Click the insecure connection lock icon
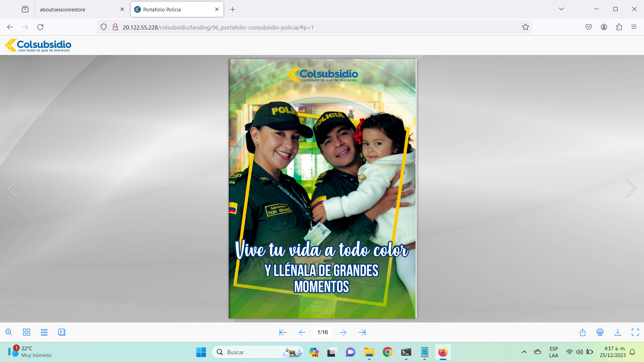 pyautogui.click(x=115, y=27)
